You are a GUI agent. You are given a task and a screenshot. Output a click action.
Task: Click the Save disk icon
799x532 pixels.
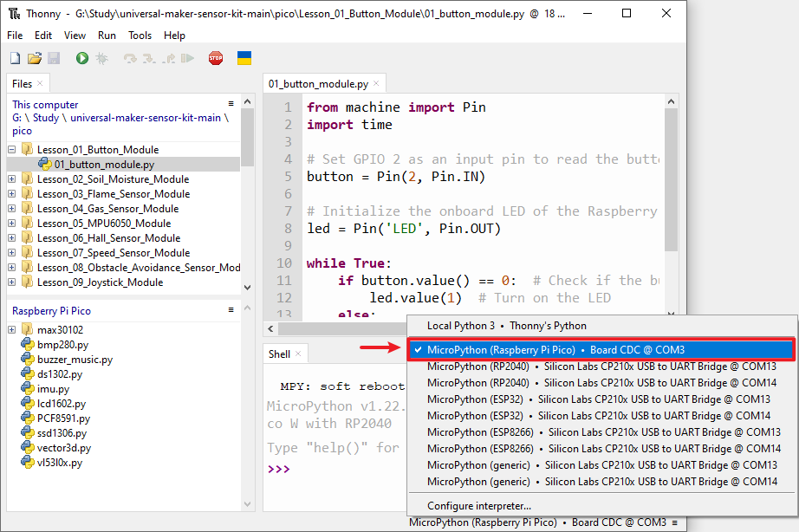(54, 58)
